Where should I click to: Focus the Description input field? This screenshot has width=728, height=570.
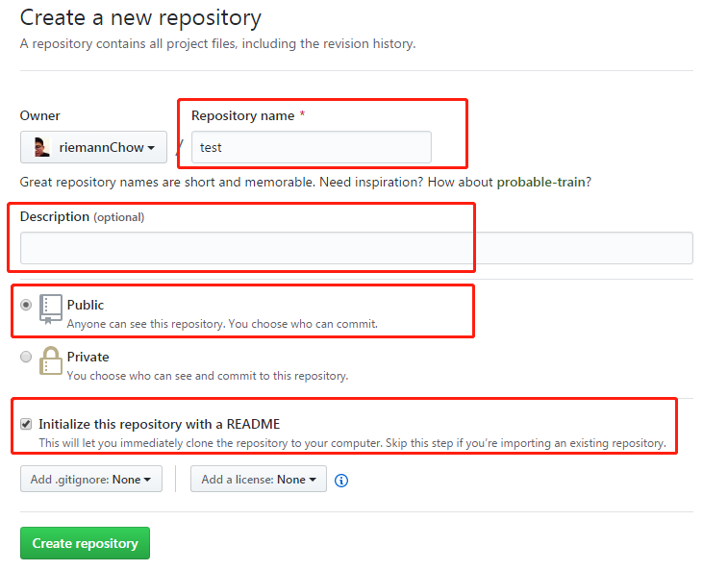(357, 248)
